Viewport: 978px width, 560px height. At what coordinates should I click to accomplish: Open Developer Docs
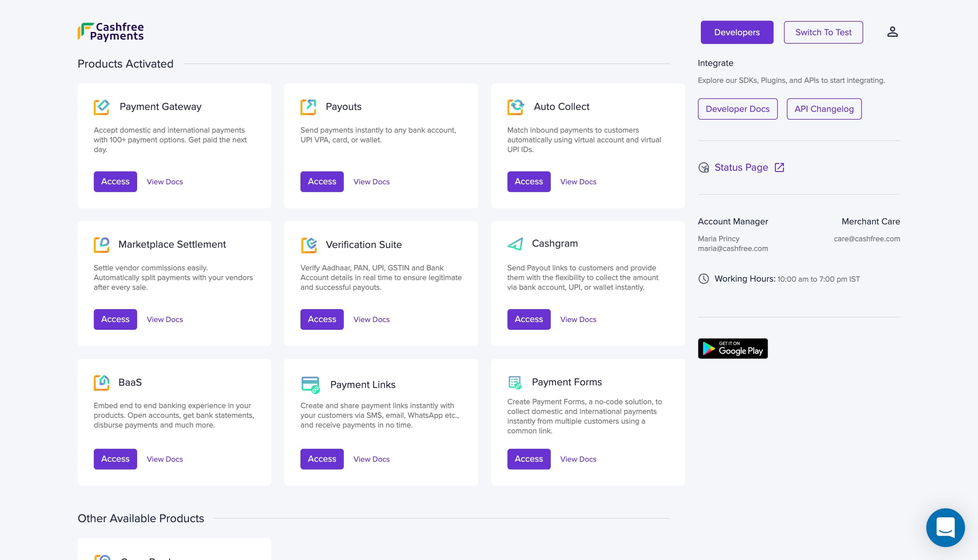point(737,109)
